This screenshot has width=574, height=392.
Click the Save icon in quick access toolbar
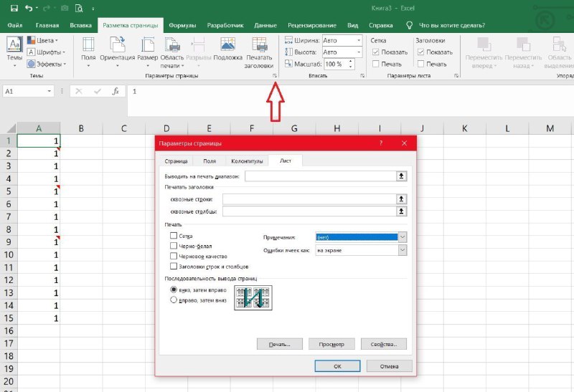click(14, 8)
